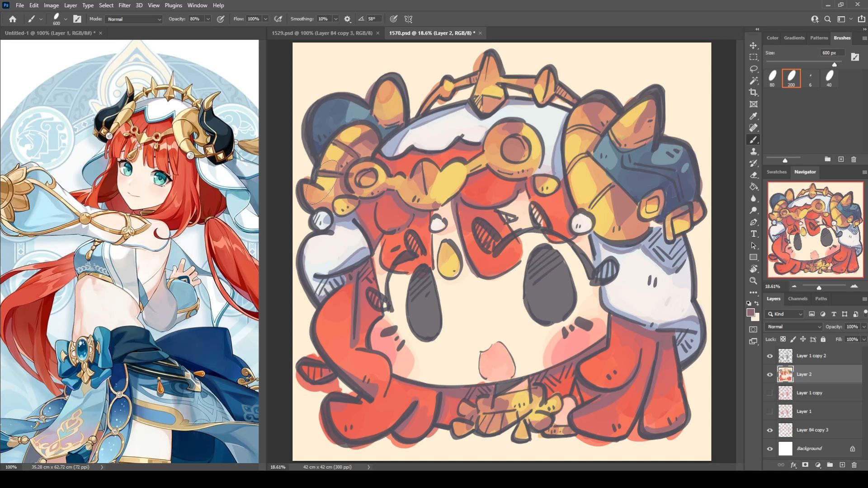Open the Filter menu
The height and width of the screenshot is (488, 868).
tap(124, 5)
